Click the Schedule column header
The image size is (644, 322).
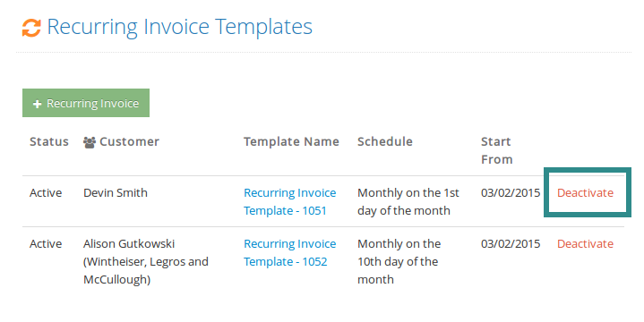385,141
